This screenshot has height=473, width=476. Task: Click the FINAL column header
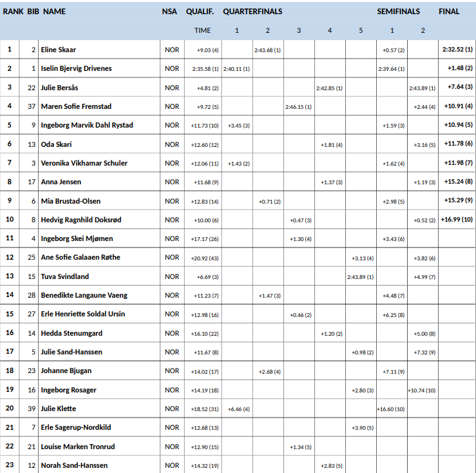tap(449, 12)
